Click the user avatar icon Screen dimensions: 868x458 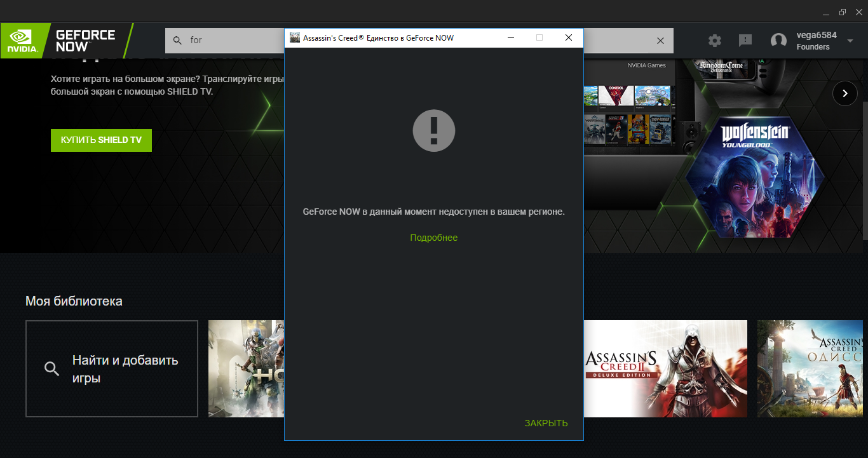[x=778, y=41]
